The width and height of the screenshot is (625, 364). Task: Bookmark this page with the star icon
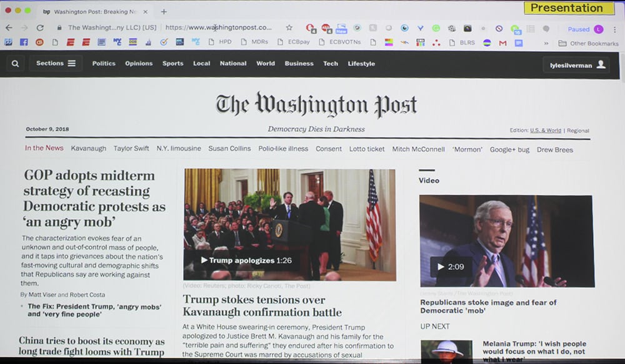[289, 27]
